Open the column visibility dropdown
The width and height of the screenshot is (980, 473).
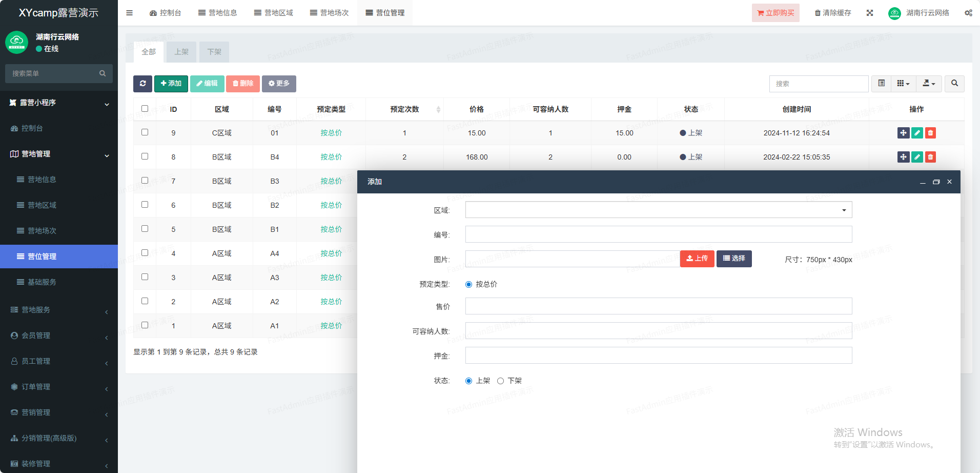pos(903,84)
